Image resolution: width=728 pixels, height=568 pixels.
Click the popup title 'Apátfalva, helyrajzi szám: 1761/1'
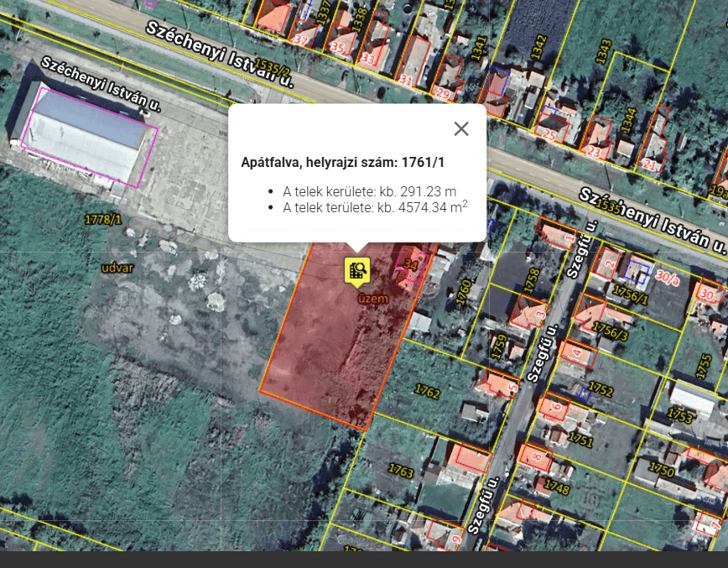[x=343, y=162]
